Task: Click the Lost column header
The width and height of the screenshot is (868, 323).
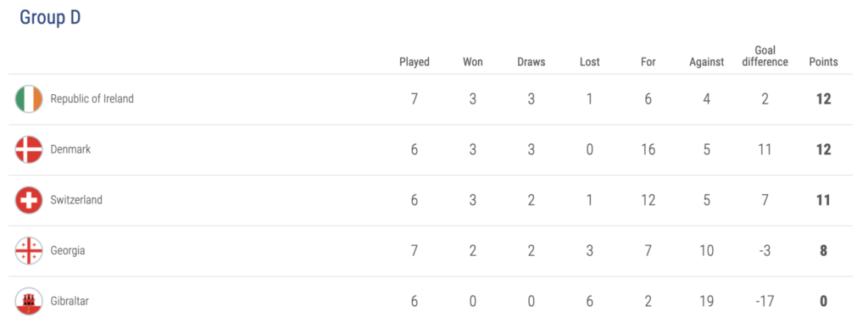Action: tap(590, 62)
